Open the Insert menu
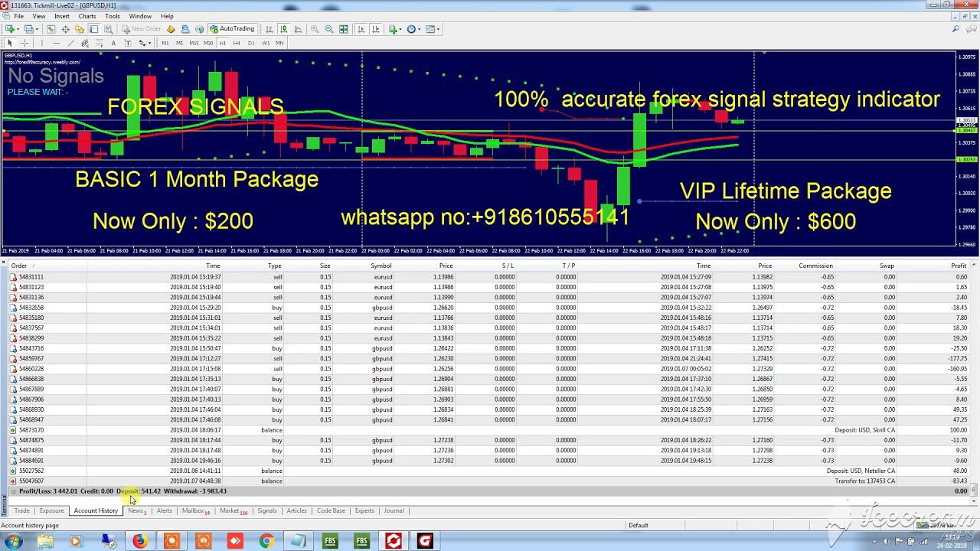 point(62,16)
